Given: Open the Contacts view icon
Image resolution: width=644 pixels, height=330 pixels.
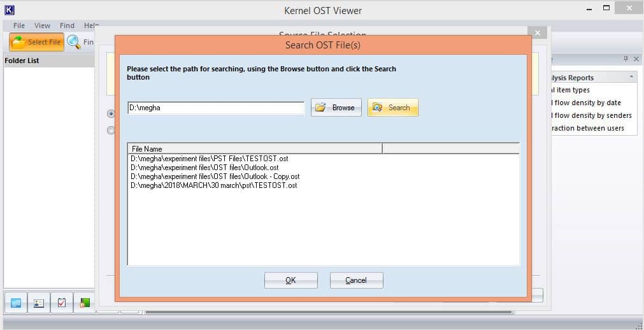Looking at the screenshot, I should tap(39, 303).
